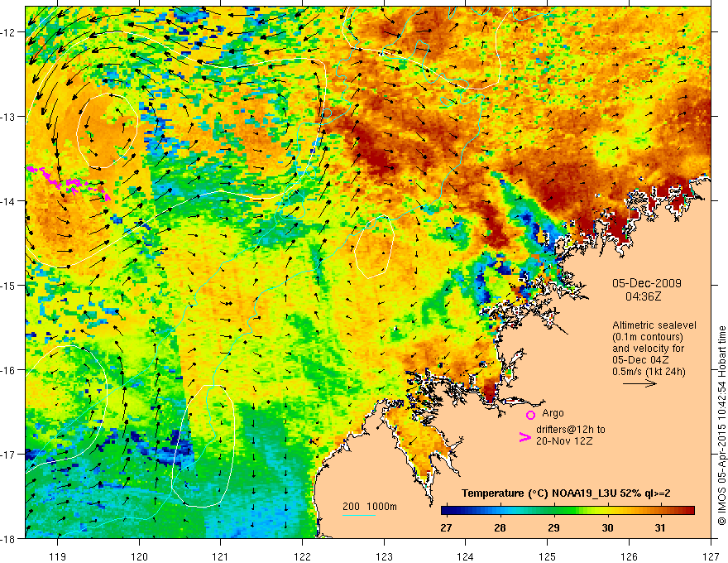Click the '0.5m/s (1kt 24h)' text
Image resolution: width=728 pixels, height=563 pixels.
[x=649, y=372]
